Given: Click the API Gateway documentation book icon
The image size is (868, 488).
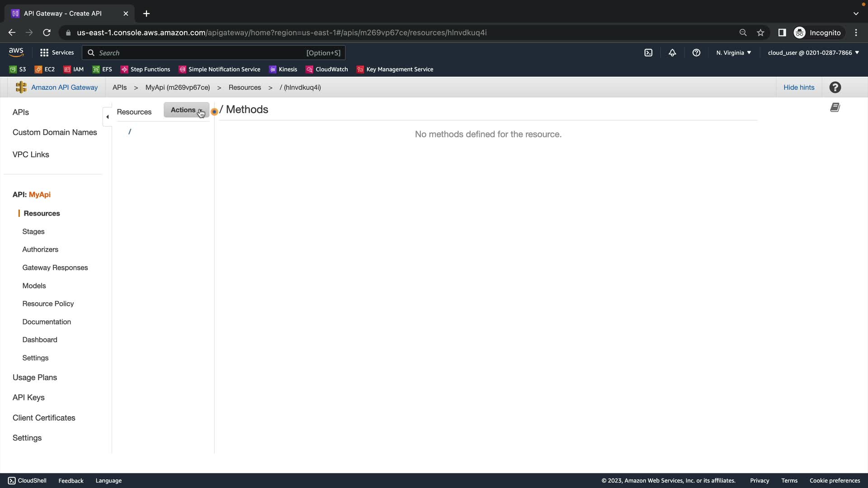Looking at the screenshot, I should [835, 108].
